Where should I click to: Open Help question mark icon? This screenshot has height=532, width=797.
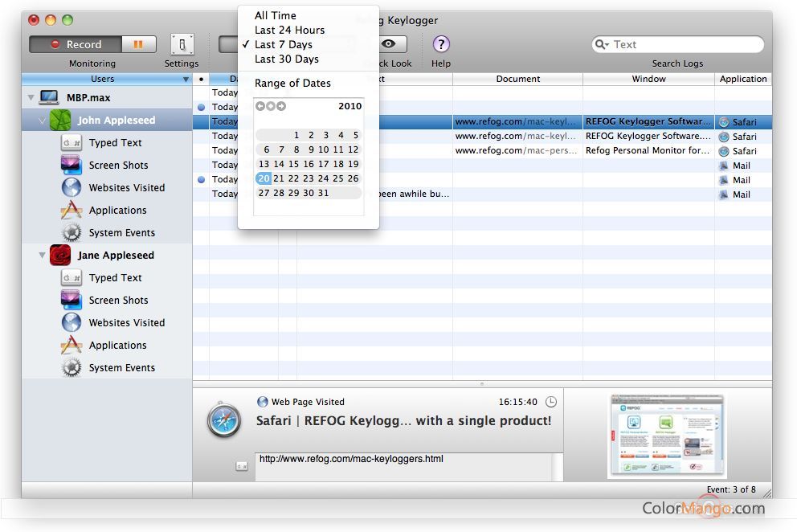(x=441, y=44)
